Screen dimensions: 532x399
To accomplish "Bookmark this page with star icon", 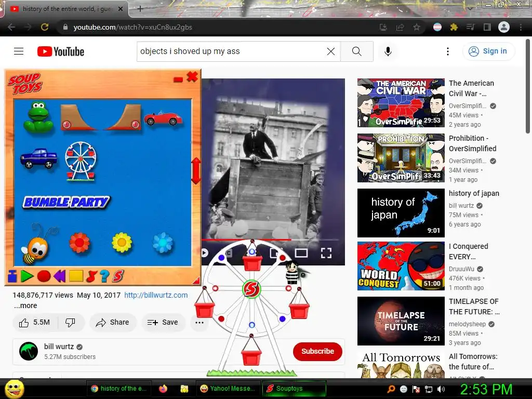I will click(x=417, y=27).
